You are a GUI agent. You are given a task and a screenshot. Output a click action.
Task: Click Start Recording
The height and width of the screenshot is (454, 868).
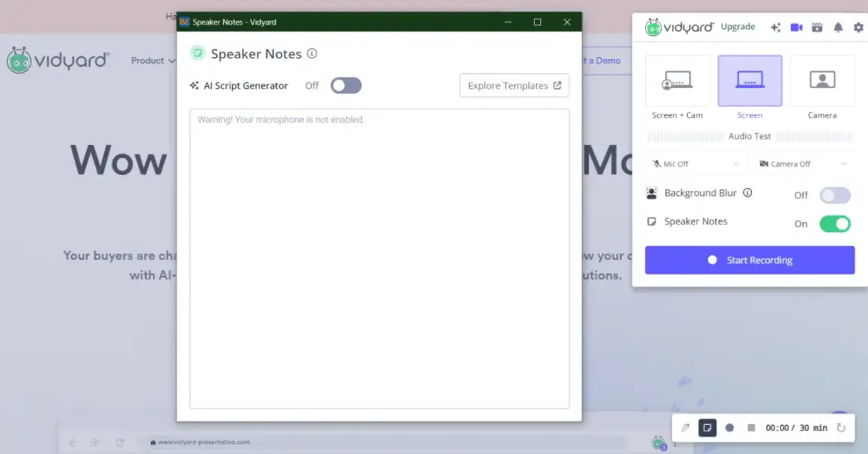[750, 260]
